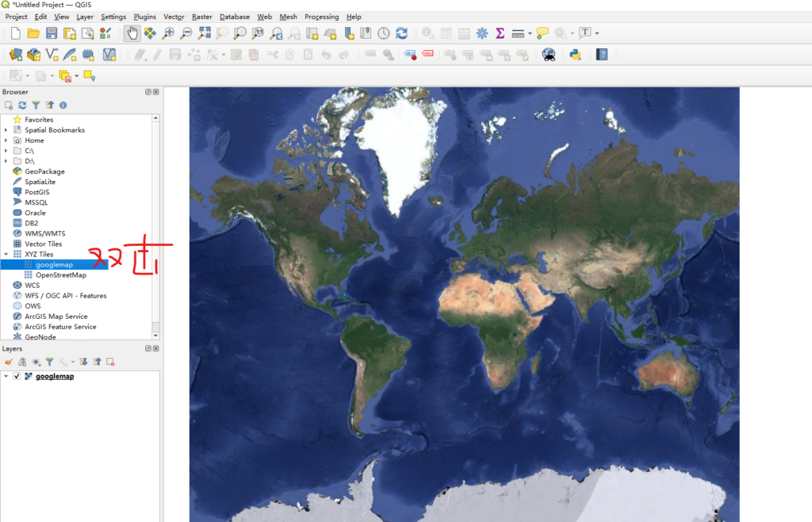Click the Browser panel scrollbar down arrow
812x522 pixels.
[155, 335]
